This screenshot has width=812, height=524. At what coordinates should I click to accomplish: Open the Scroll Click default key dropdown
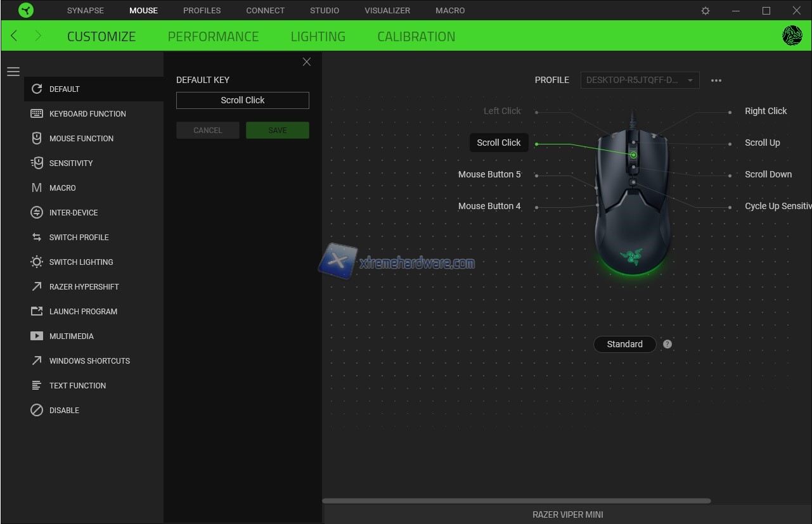pos(243,100)
